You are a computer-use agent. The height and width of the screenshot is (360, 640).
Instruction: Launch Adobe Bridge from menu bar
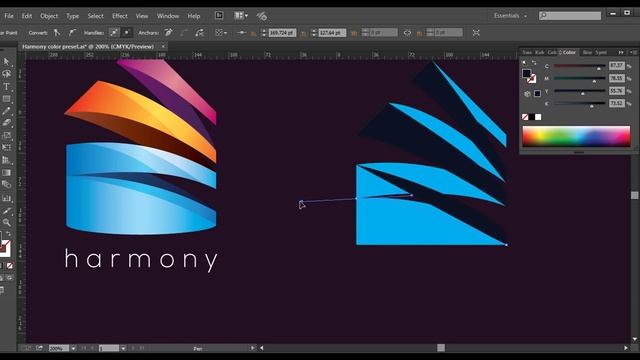point(219,16)
